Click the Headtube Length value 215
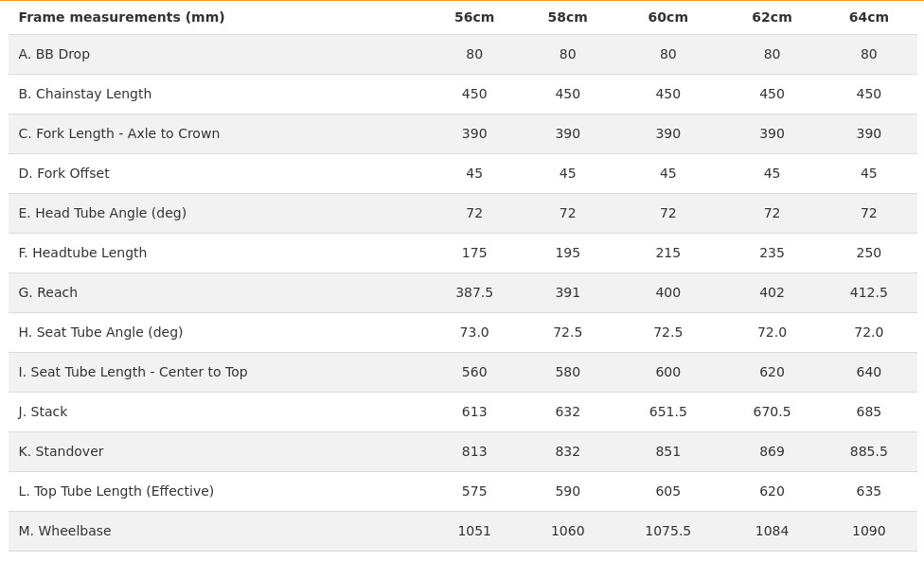Screen dimensions: 924x561 click(667, 253)
